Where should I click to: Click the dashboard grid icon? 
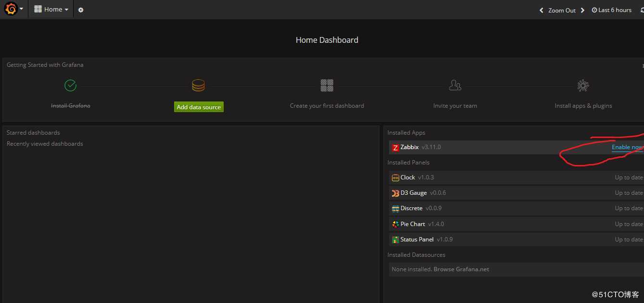point(327,86)
